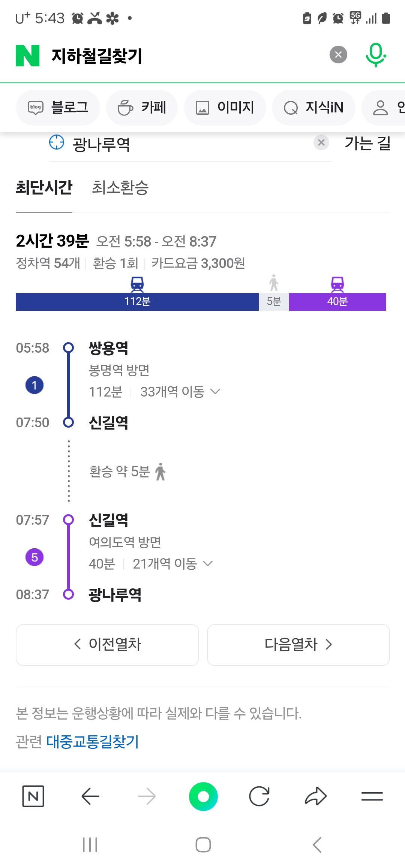Tap the purple 40분 route segment bar

pyautogui.click(x=337, y=302)
